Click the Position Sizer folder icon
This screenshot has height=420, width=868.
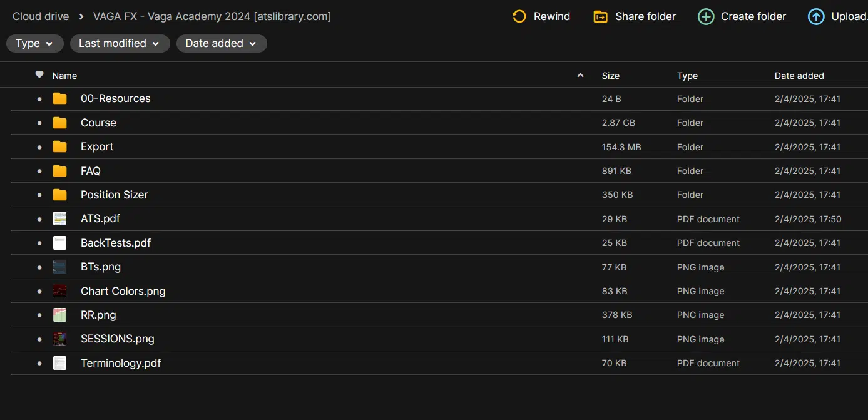[59, 195]
